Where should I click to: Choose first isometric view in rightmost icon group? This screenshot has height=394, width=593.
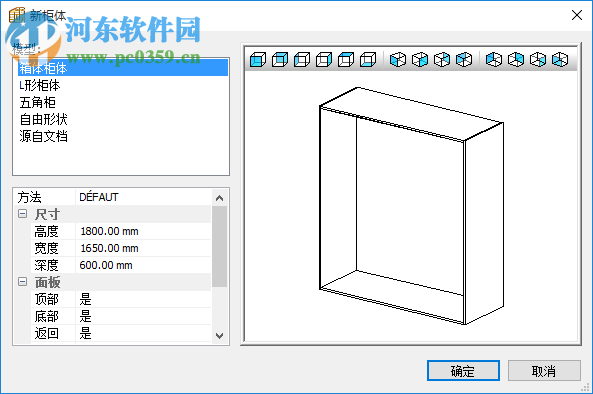click(x=494, y=60)
